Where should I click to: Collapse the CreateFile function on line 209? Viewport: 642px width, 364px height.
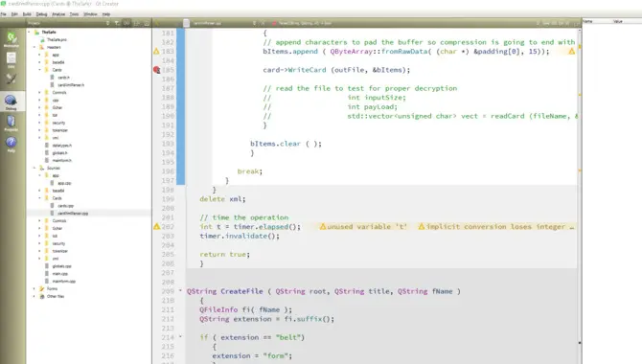click(180, 290)
